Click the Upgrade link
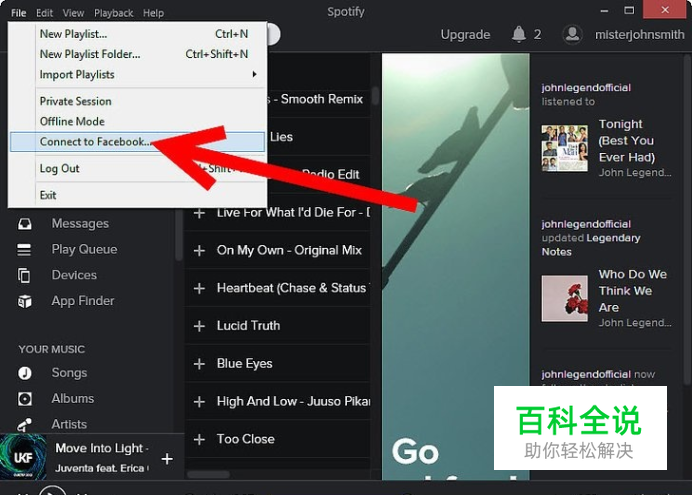Viewport: 692px width, 495px height. 465,34
